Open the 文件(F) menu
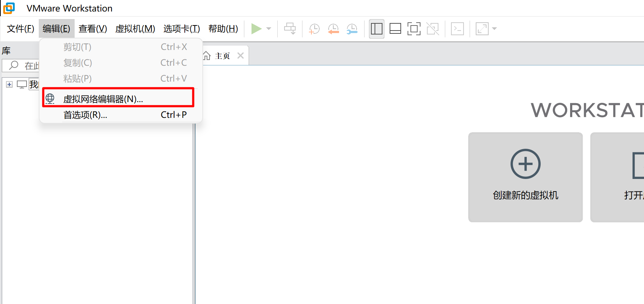This screenshot has width=644, height=304. tap(20, 29)
